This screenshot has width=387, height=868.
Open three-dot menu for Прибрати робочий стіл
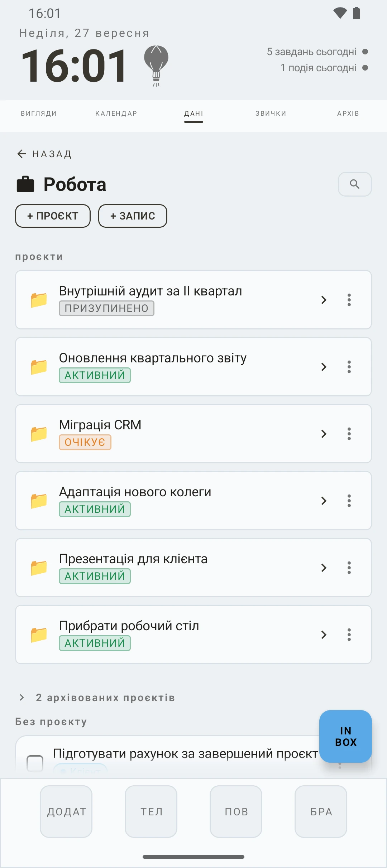tap(349, 635)
